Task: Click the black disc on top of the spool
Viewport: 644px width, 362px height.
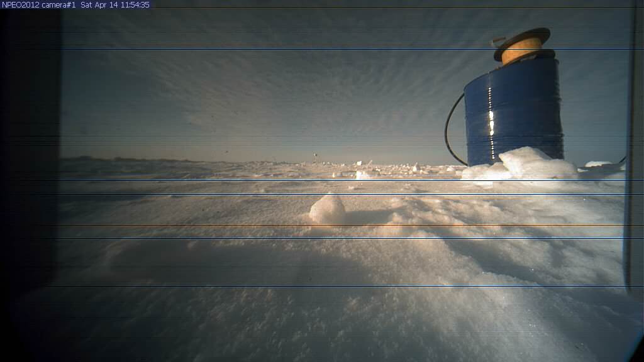Action: (522, 36)
